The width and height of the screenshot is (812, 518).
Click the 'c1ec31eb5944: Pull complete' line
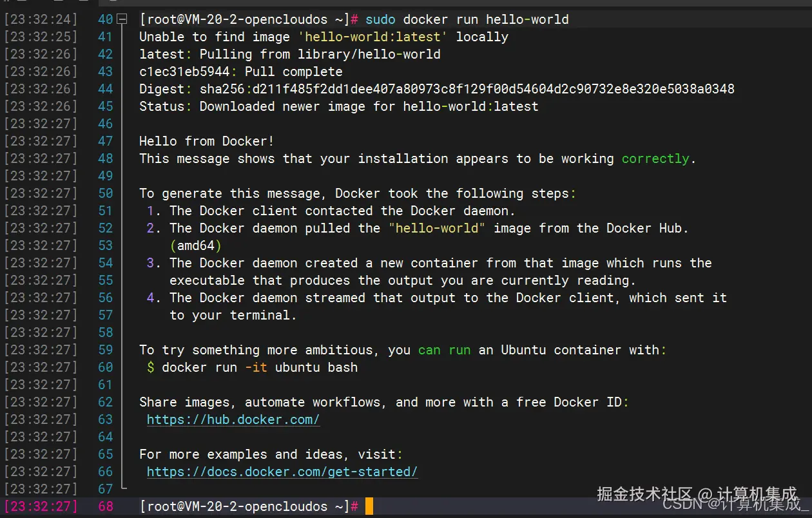tap(241, 72)
